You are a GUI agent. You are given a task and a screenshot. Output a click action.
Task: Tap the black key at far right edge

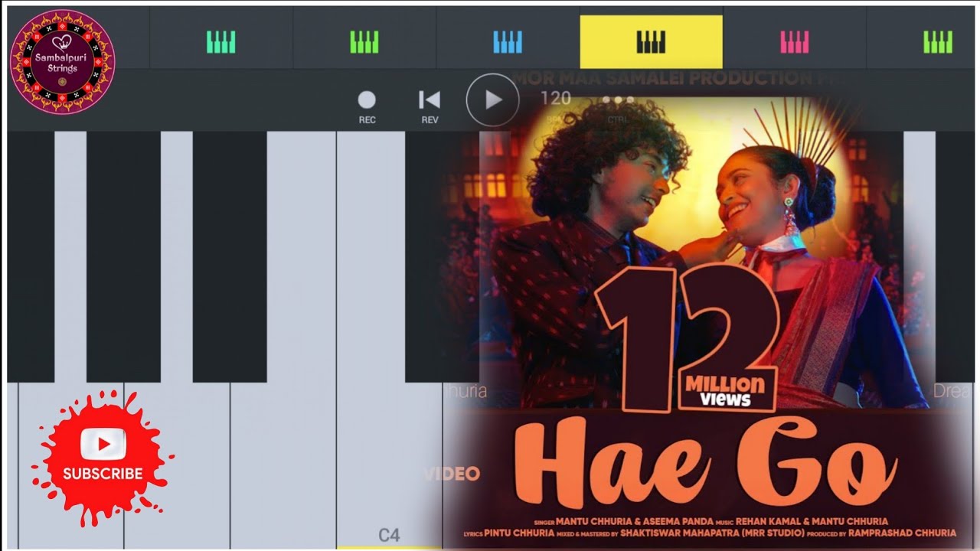tap(955, 256)
